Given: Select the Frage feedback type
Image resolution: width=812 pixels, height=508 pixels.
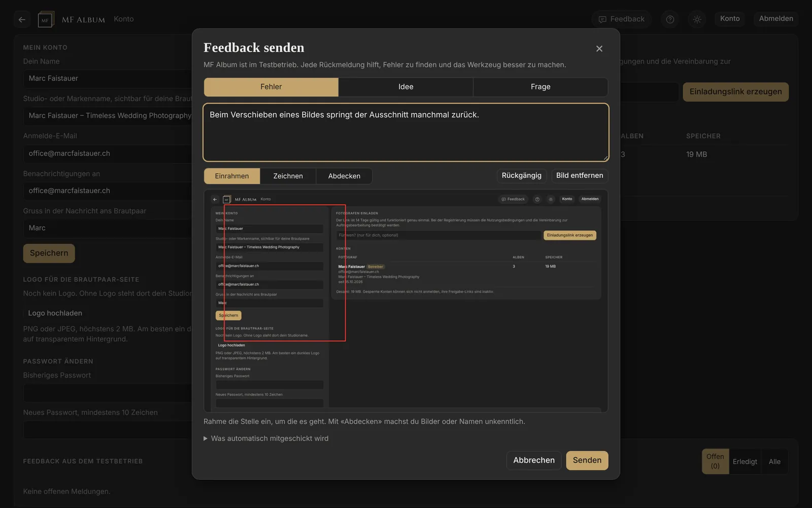Looking at the screenshot, I should (540, 87).
